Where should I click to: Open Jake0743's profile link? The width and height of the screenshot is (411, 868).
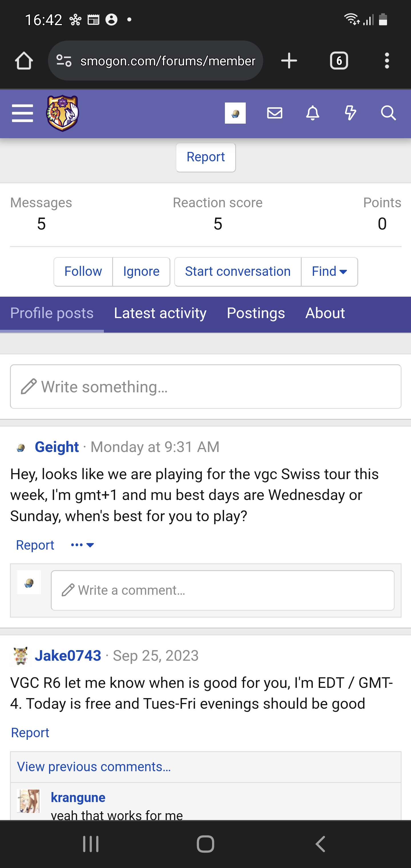click(68, 656)
